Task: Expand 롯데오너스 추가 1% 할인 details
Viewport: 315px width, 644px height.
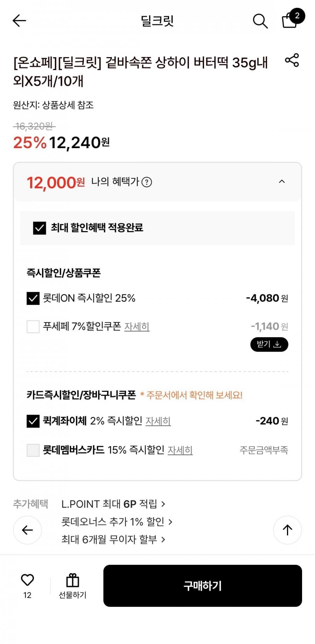Action: tap(117, 522)
